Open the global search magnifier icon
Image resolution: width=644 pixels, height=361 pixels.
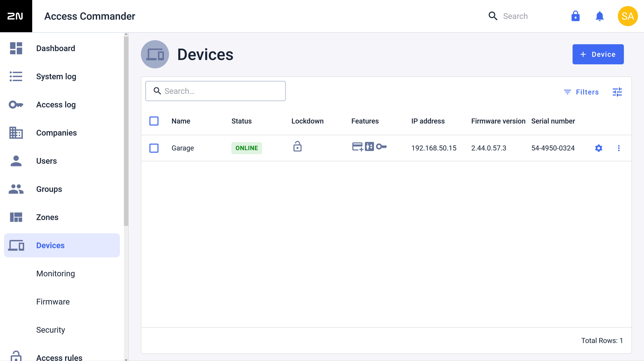(x=493, y=16)
